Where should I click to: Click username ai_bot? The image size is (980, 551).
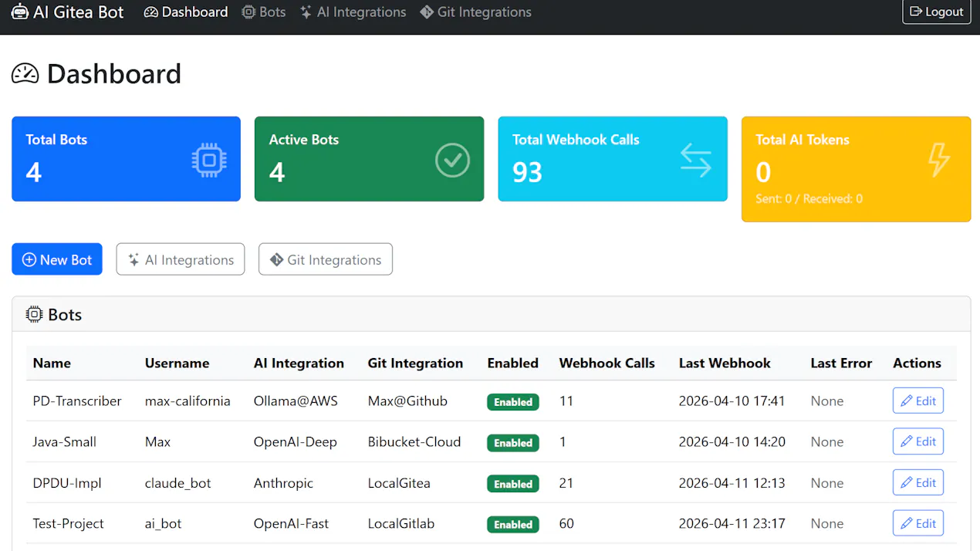164,523
